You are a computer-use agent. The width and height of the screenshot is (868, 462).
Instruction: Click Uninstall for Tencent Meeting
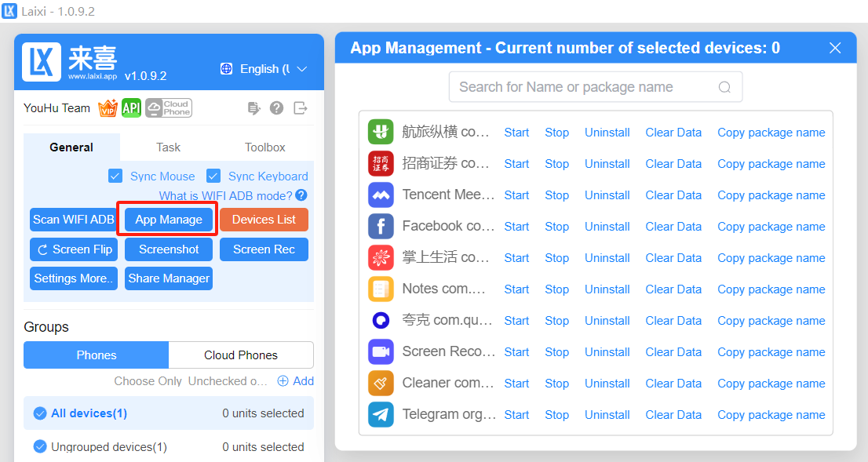coord(607,195)
